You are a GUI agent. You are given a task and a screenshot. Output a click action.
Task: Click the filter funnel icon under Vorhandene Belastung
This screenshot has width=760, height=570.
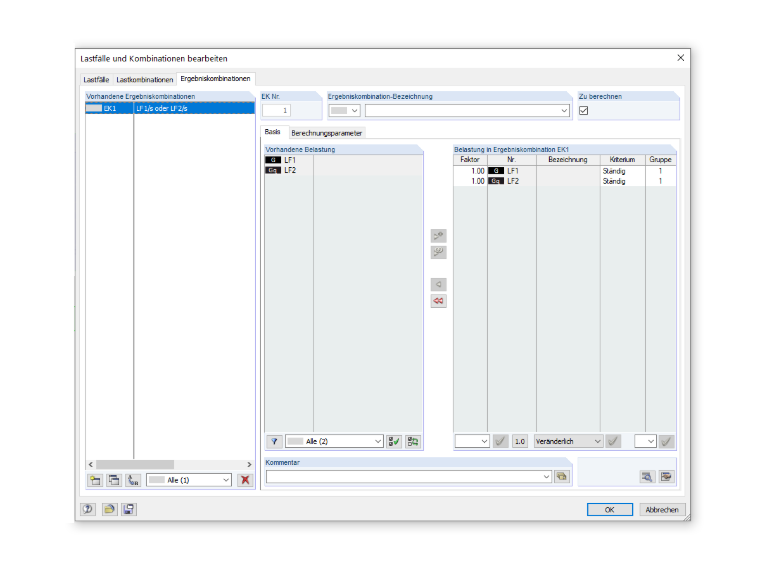point(274,442)
